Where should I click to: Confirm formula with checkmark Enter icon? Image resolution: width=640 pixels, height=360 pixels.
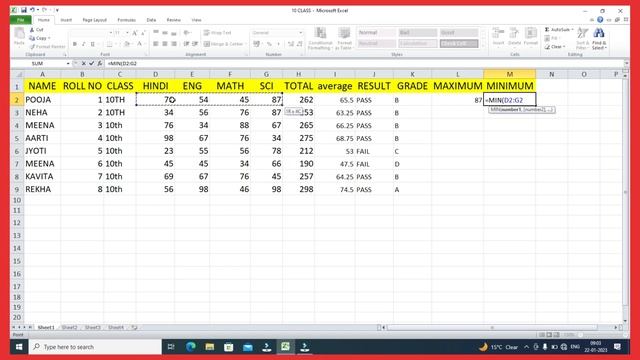click(x=91, y=63)
